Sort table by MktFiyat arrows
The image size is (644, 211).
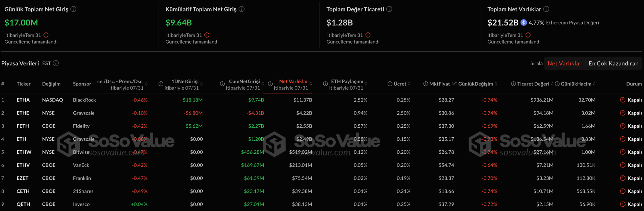pyautogui.click(x=452, y=84)
